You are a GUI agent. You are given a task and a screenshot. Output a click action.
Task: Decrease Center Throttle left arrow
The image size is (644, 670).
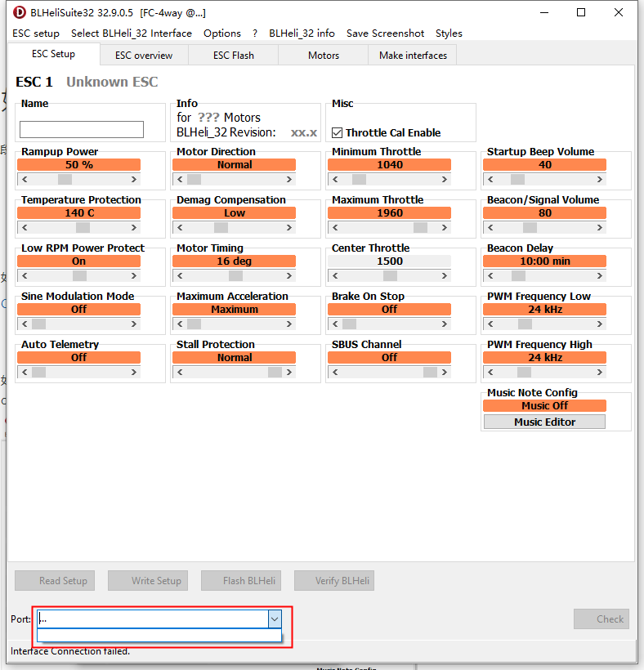(335, 276)
